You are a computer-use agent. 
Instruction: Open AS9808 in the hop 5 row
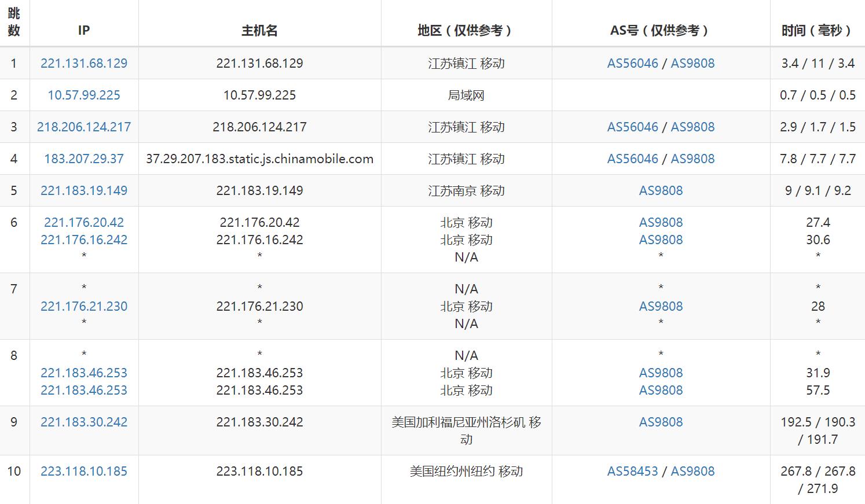tap(661, 190)
